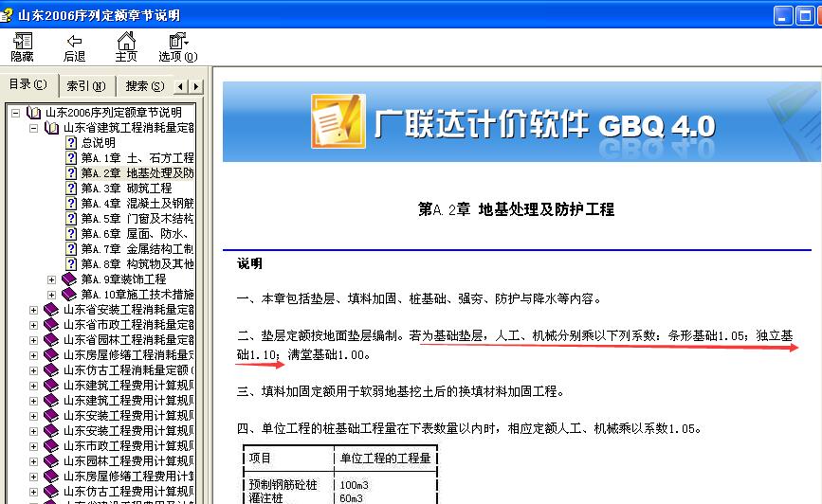The width and height of the screenshot is (822, 504).
Task: Select 山东市政工程费用计算规则 tree entry
Action: pos(128,446)
